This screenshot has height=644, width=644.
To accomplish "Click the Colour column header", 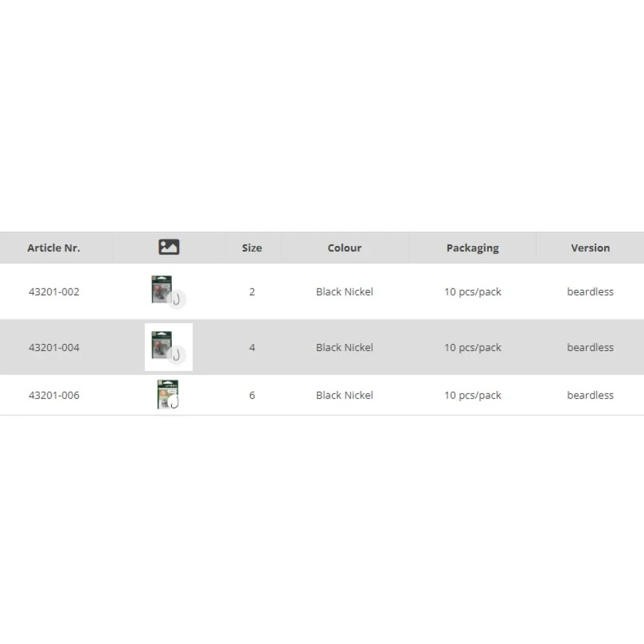I will pyautogui.click(x=345, y=248).
